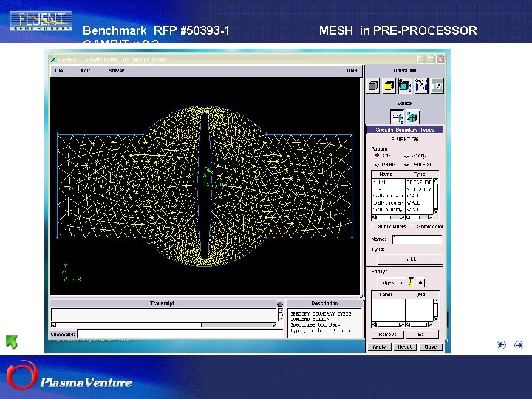Click the green return arrow on slide
532x399 pixels.
[x=12, y=342]
